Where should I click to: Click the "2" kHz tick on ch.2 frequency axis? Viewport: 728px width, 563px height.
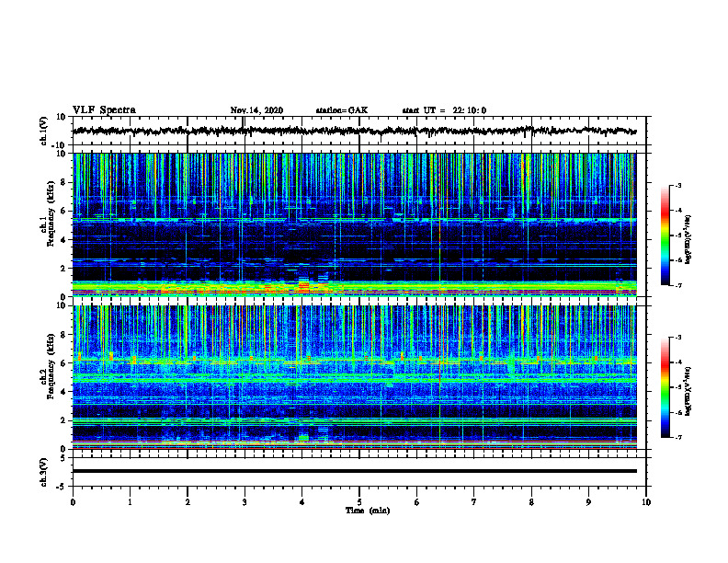(x=63, y=420)
